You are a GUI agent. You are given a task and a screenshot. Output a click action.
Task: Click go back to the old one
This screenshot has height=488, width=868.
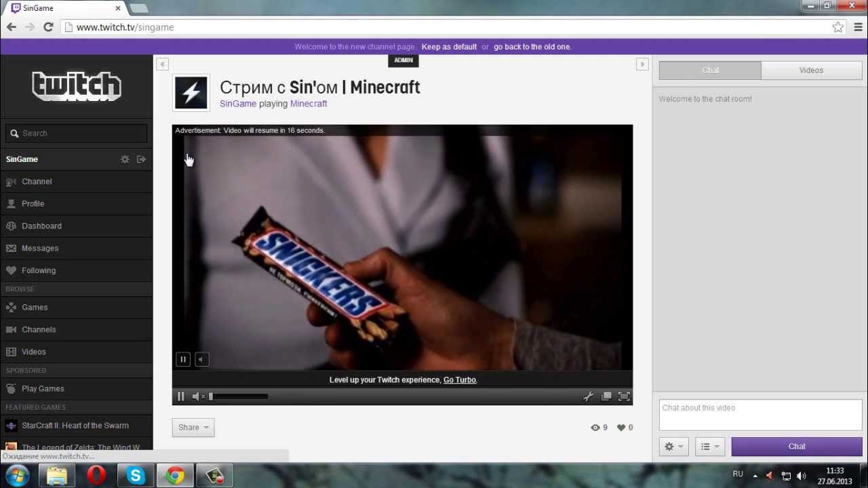coord(532,47)
